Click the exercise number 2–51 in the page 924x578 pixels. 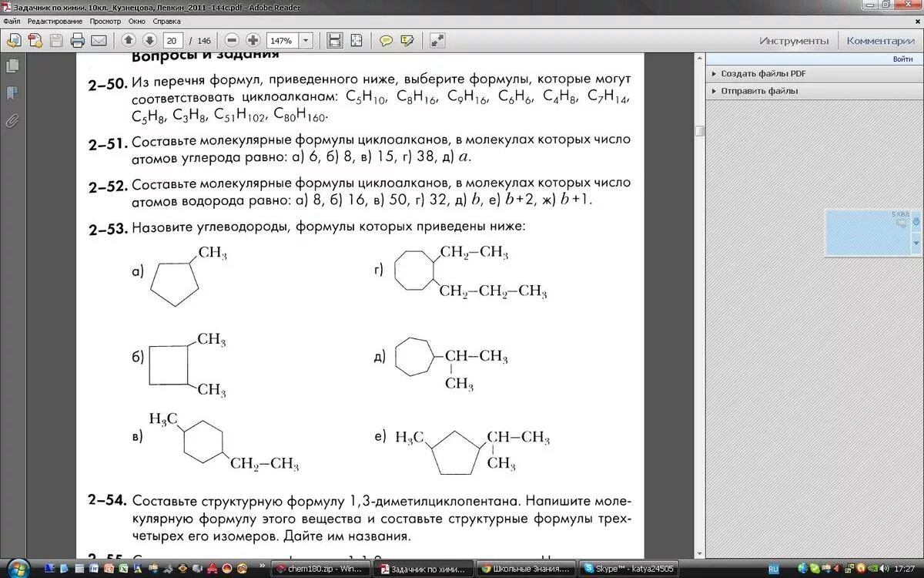(x=107, y=143)
